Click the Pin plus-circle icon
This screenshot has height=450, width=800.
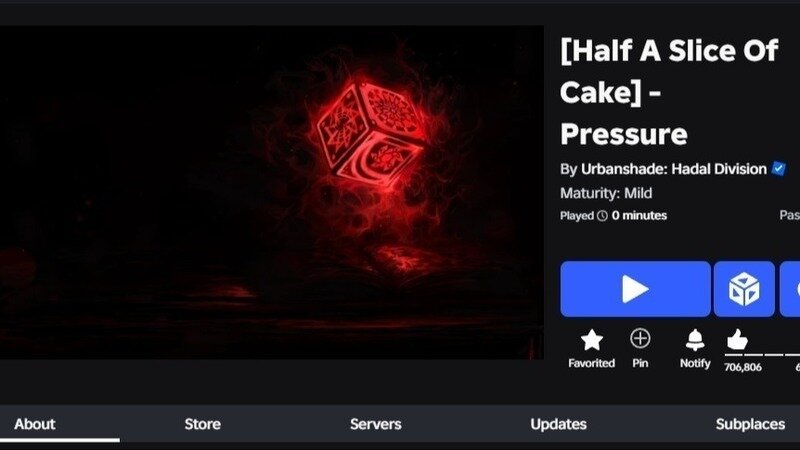click(640, 338)
